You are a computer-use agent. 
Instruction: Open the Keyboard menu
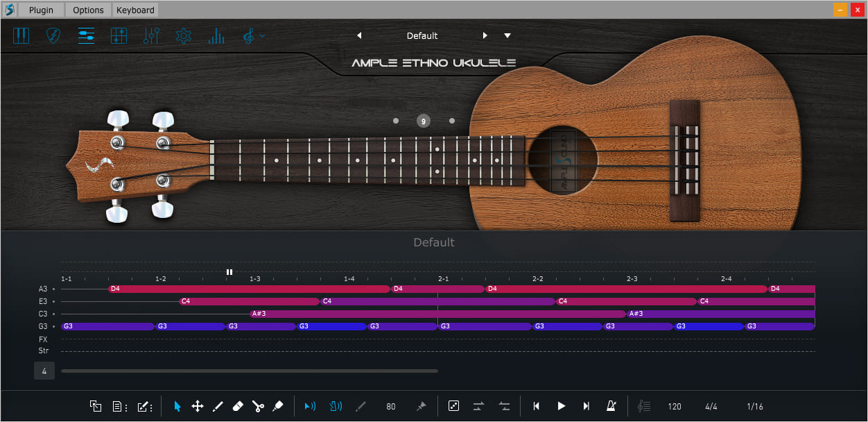click(135, 10)
